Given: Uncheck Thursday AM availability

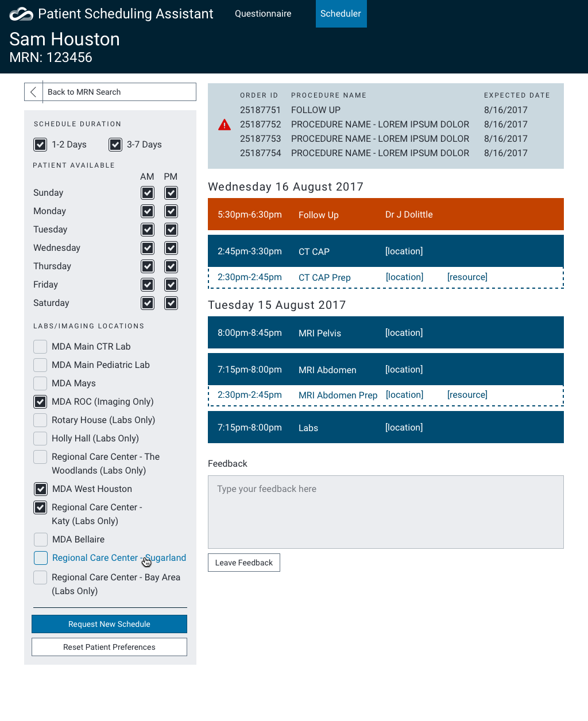Looking at the screenshot, I should coord(148,266).
